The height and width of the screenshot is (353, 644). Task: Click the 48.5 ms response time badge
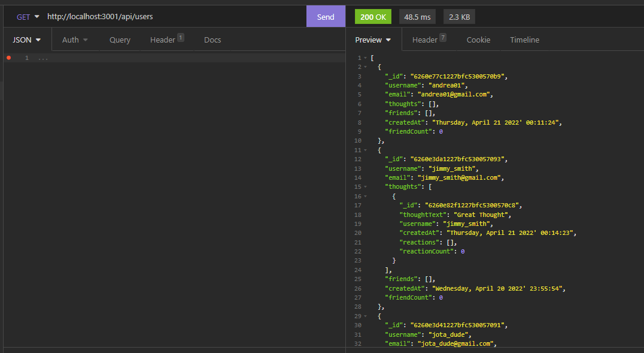[417, 16]
